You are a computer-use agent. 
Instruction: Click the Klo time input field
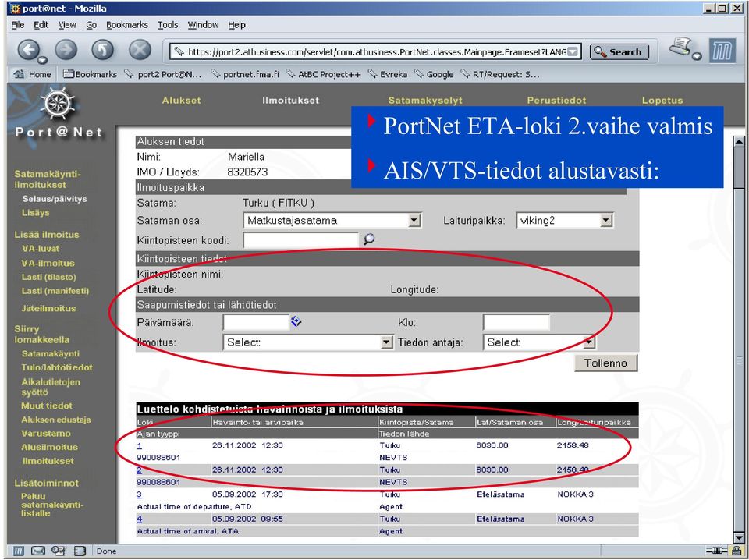coord(516,322)
